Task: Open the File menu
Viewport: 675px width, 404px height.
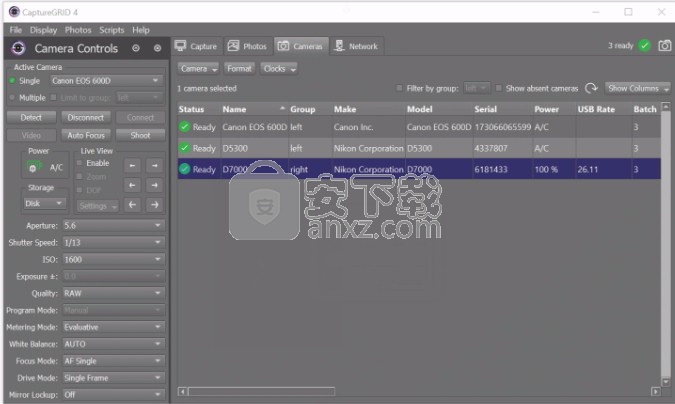Action: (15, 30)
